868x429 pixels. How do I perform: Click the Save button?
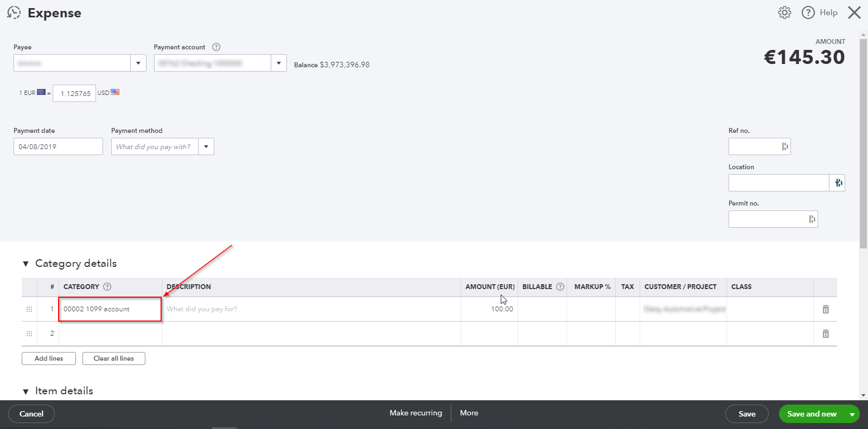747,414
